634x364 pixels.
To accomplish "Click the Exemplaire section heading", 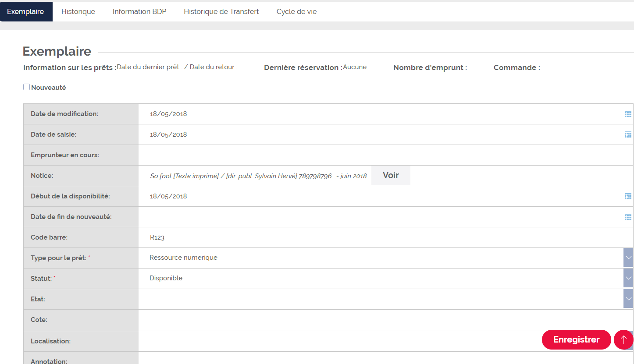I will (x=57, y=52).
